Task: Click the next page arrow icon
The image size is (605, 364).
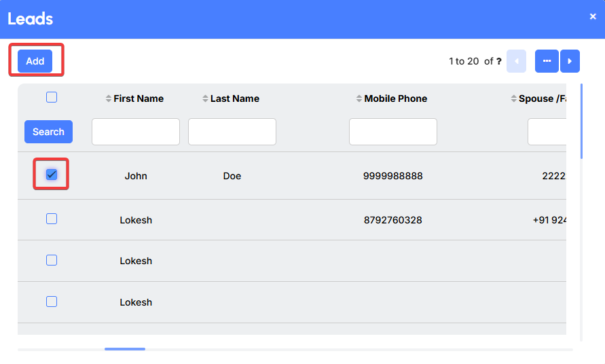Action: tap(569, 61)
